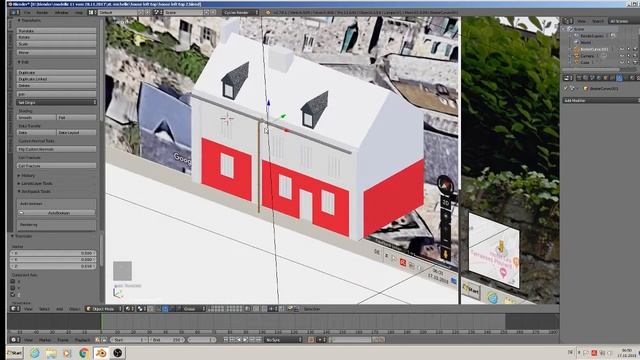
Task: Play the animation forward
Action: (245, 340)
